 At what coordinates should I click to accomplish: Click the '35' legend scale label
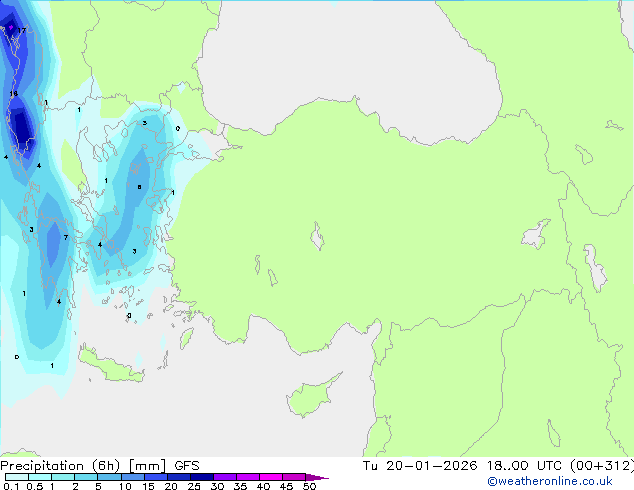click(240, 486)
